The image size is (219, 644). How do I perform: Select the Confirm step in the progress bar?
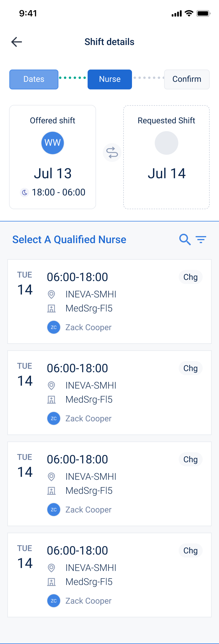click(x=187, y=79)
